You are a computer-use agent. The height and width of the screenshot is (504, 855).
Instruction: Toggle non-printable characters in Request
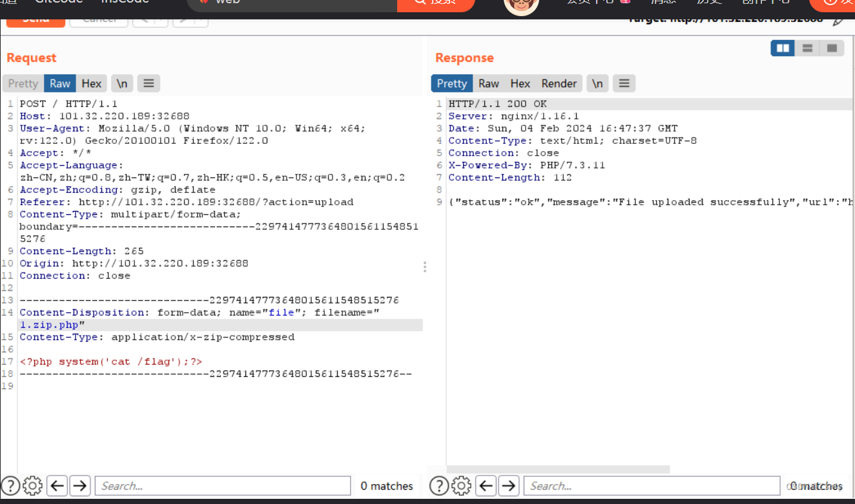[122, 83]
